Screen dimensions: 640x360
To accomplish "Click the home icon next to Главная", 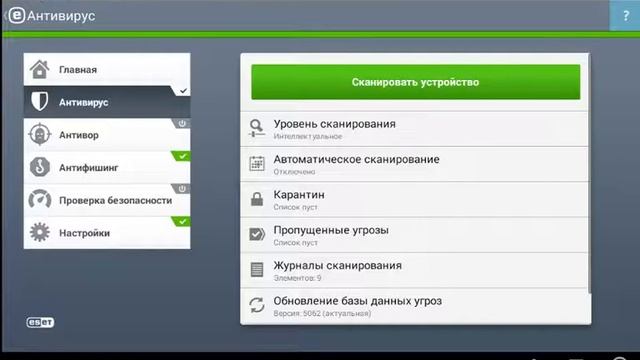I will 40,69.
